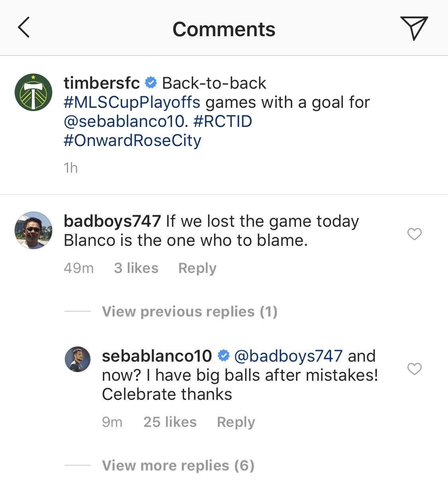The image size is (448, 481).
Task: Open badboys747's profile picture
Action: (33, 230)
